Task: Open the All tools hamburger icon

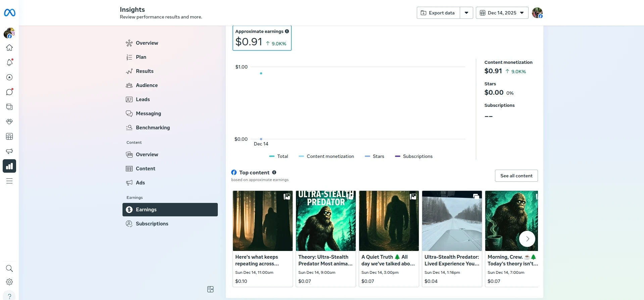Action: click(x=9, y=181)
